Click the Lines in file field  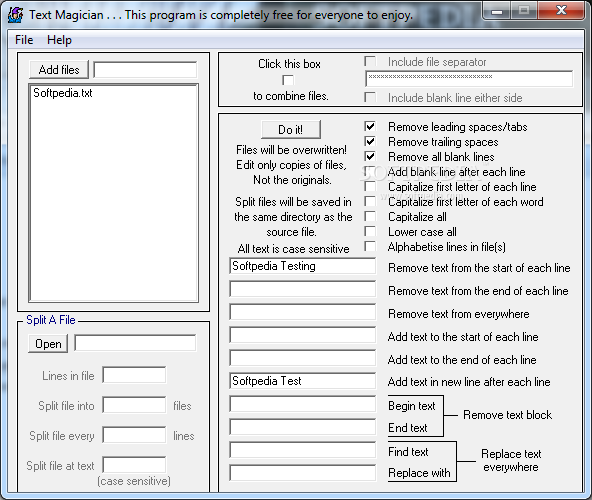(x=134, y=375)
